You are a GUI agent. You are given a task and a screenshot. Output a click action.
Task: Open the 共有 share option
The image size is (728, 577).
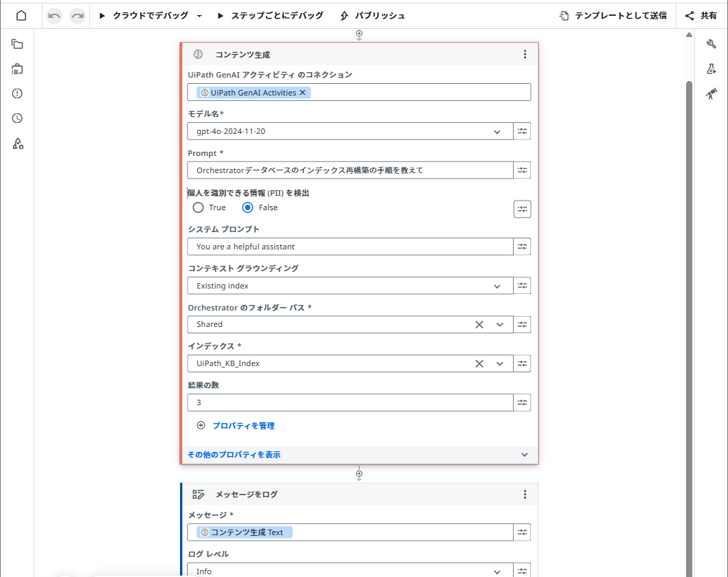(701, 16)
